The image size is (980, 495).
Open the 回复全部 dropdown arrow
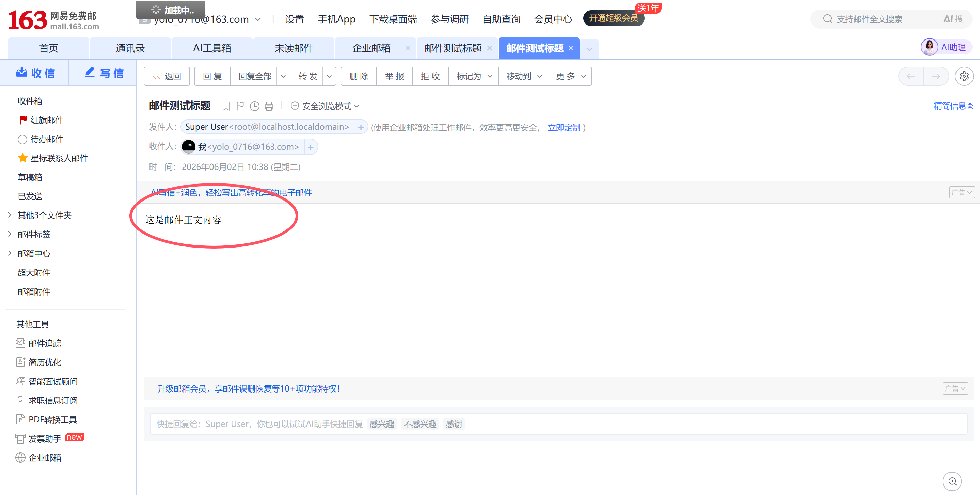tap(283, 76)
